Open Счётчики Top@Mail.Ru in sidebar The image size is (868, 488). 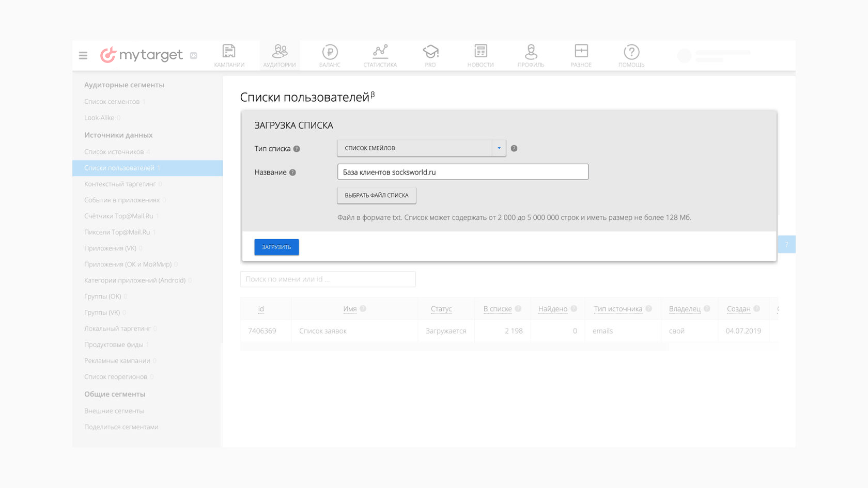pos(119,216)
